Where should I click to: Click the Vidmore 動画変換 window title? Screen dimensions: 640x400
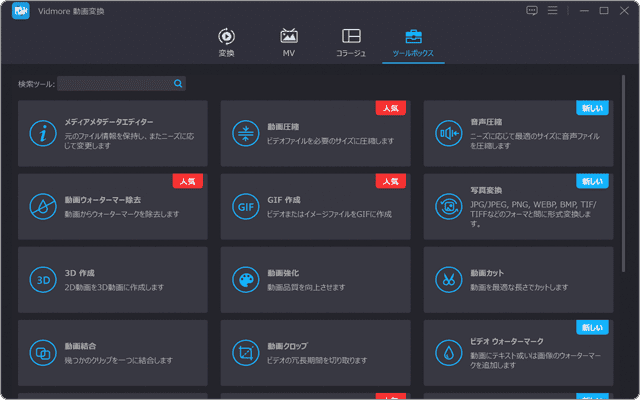click(x=71, y=11)
